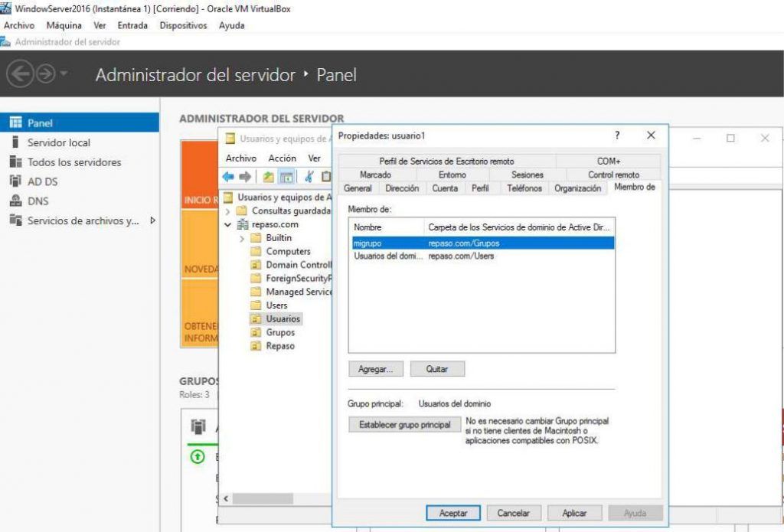The width and height of the screenshot is (784, 532).
Task: Click the Server Manager back arrow
Action: click(20, 74)
